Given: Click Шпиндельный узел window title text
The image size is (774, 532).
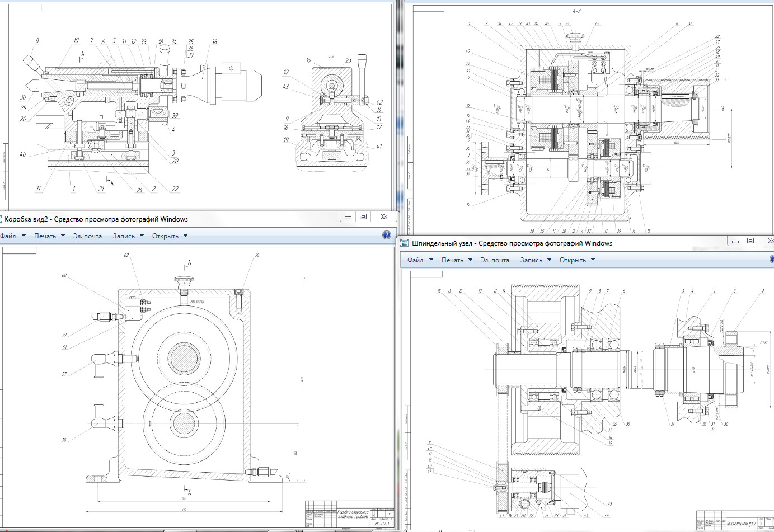Looking at the screenshot, I should pos(512,243).
